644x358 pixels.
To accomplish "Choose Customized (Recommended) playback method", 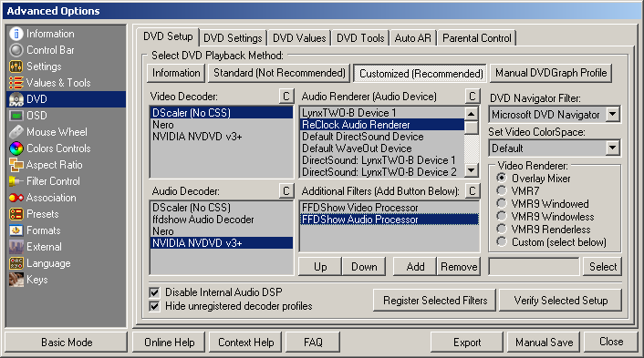I will 421,74.
